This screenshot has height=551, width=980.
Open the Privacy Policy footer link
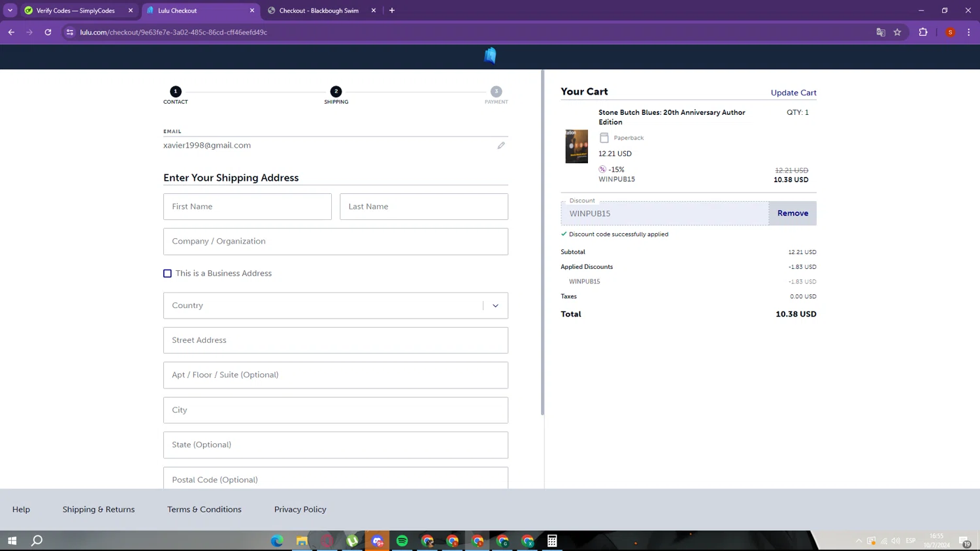[301, 509]
